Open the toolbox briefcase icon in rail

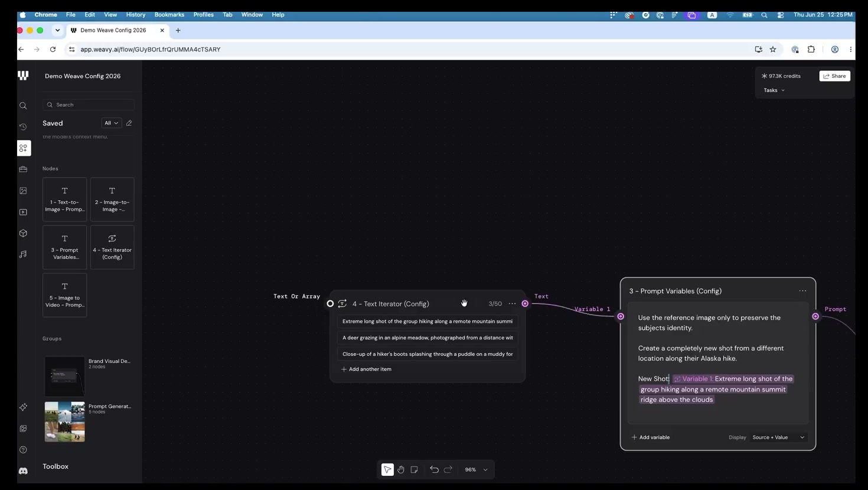(x=23, y=169)
